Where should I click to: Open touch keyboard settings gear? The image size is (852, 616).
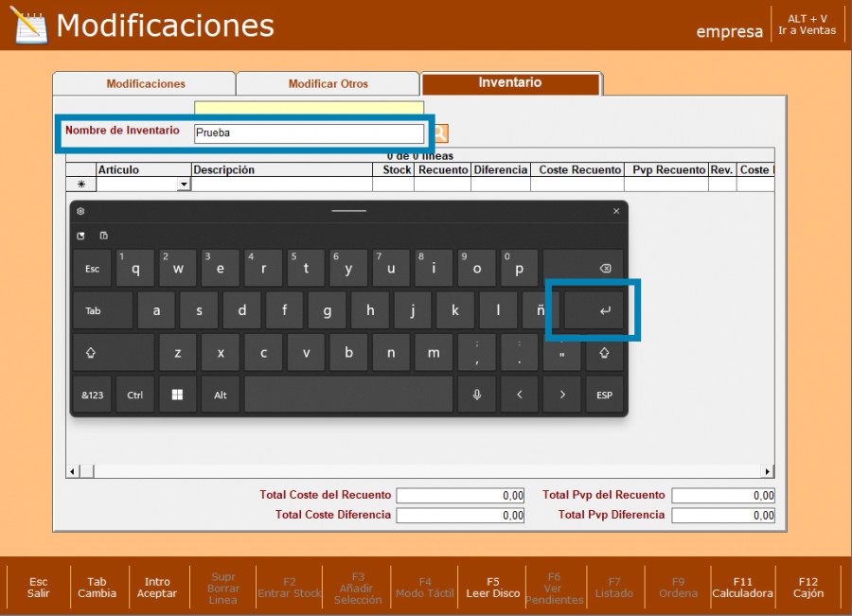point(81,211)
